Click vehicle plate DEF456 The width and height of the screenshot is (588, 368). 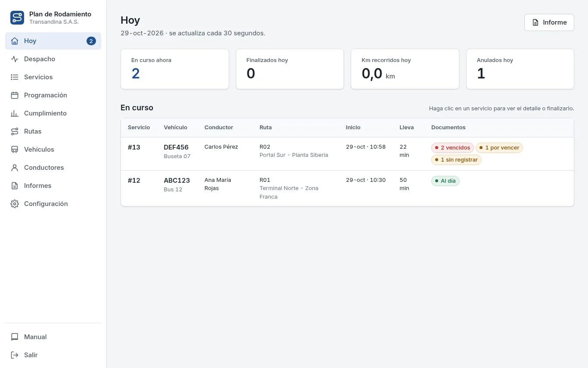point(176,147)
